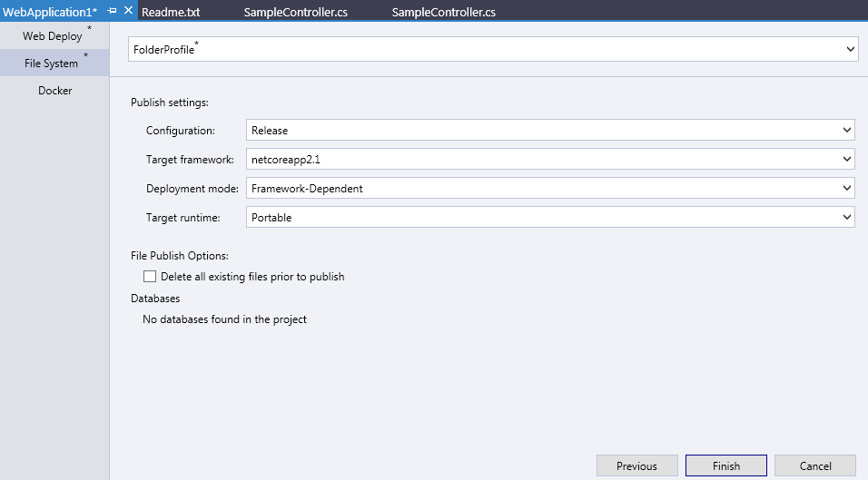Activate the WebApplication1* tab
Image resolution: width=868 pixels, height=480 pixels.
click(50, 12)
